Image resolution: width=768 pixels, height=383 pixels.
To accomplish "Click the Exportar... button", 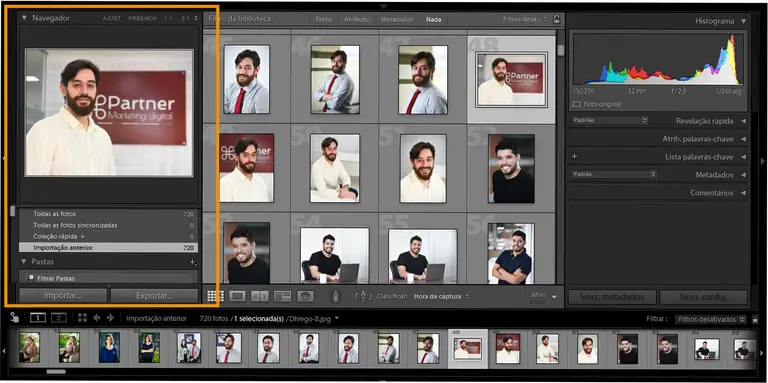I will coord(154,295).
